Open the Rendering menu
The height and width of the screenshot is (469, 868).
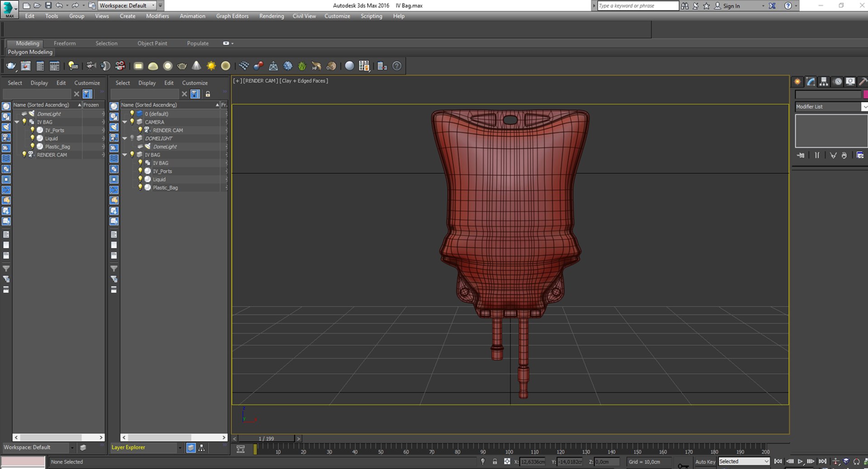272,16
